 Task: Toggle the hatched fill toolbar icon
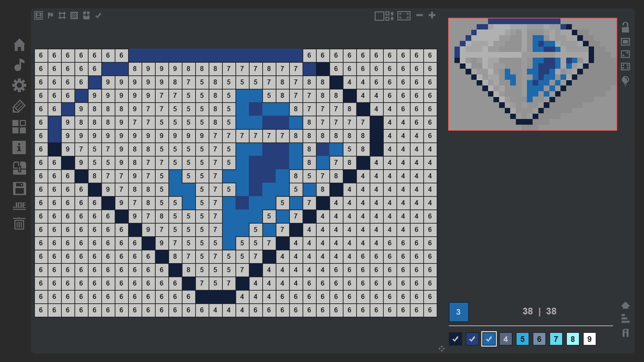point(74,15)
